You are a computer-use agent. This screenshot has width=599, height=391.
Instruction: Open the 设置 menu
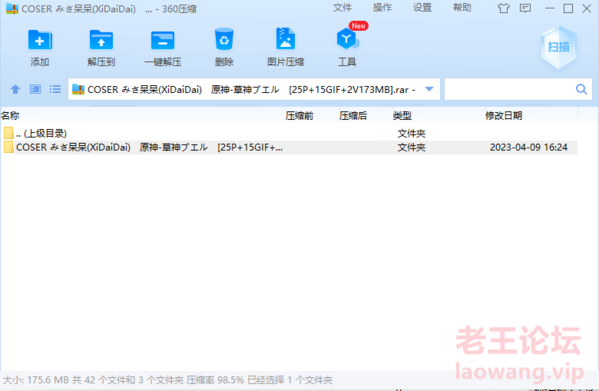422,8
